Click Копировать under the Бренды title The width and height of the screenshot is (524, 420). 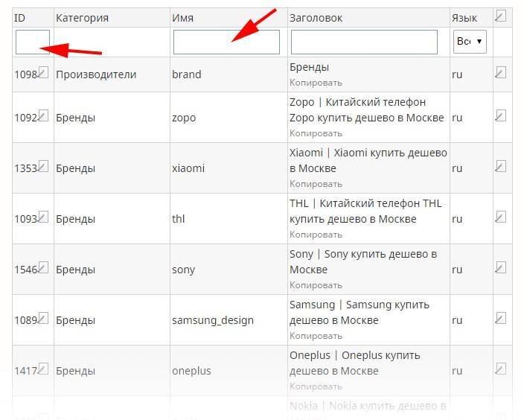[x=316, y=83]
